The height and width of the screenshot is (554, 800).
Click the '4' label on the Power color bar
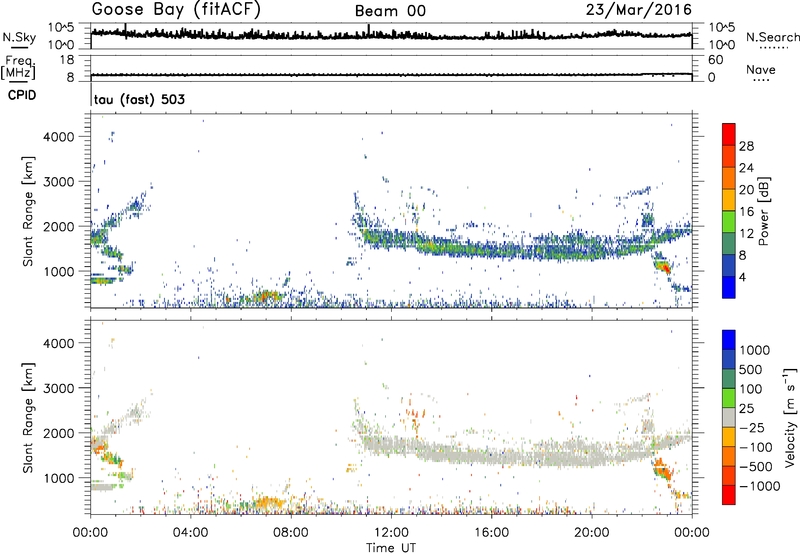pos(742,277)
